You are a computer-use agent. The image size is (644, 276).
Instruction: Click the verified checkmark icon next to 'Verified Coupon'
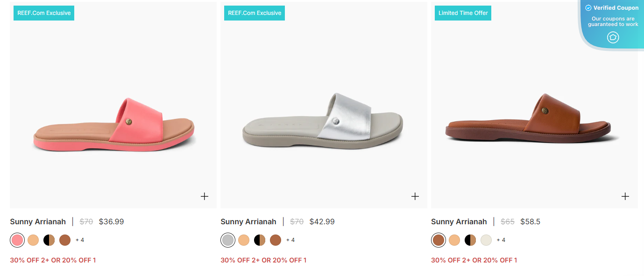588,7
